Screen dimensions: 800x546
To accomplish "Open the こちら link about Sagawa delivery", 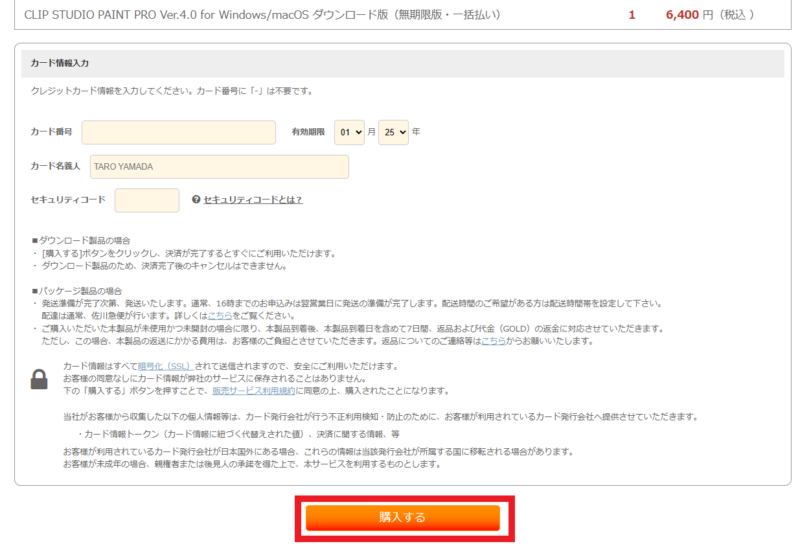I will click(220, 316).
